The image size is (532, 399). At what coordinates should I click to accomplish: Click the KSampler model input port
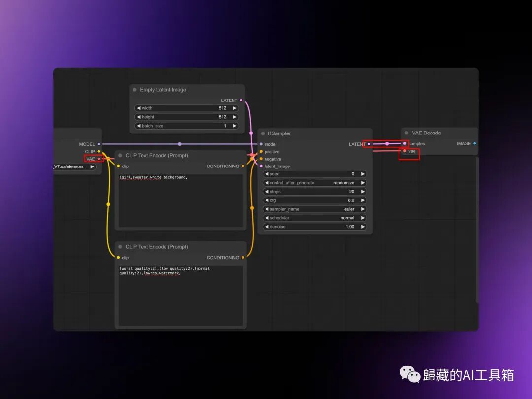(x=261, y=144)
